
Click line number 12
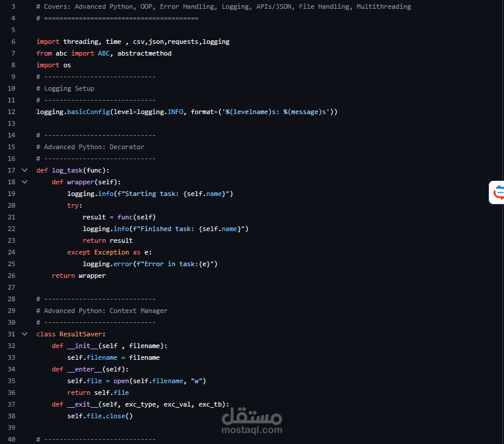point(11,112)
